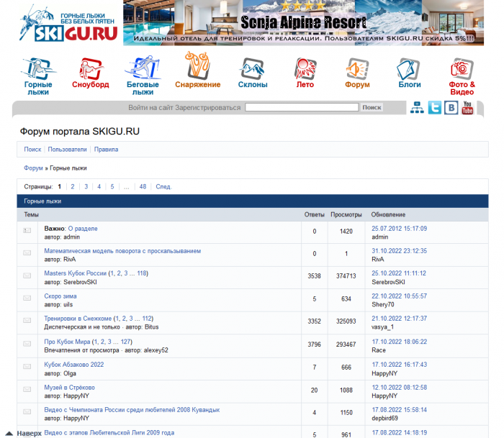The width and height of the screenshot is (504, 438).
Task: Open the Twitter icon
Action: (x=435, y=108)
